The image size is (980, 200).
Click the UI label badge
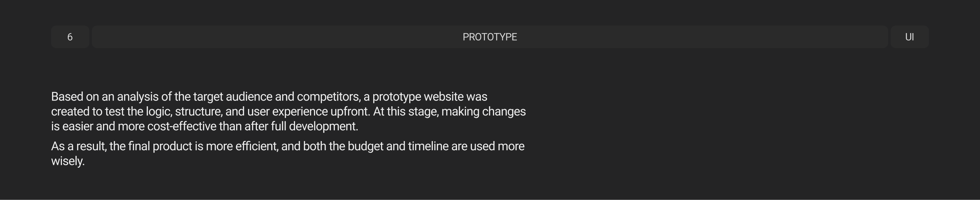point(909,37)
